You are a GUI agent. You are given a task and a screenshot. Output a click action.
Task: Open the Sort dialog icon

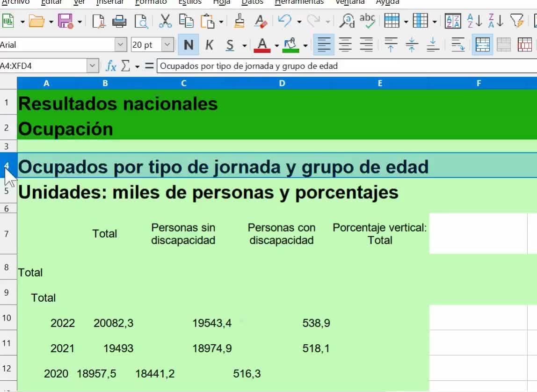453,21
